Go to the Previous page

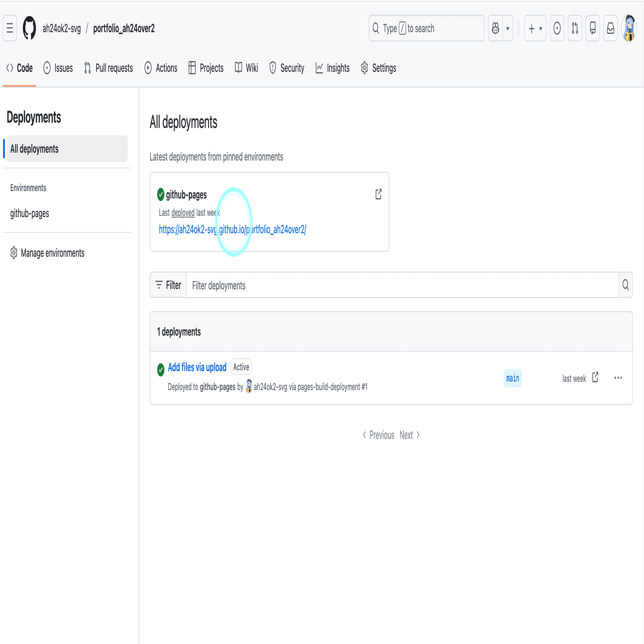coord(378,435)
